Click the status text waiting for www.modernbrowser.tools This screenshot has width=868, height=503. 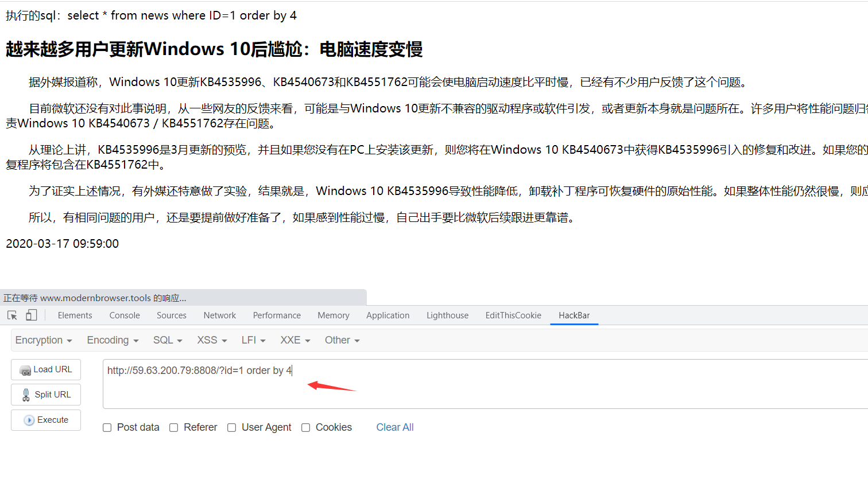(95, 298)
